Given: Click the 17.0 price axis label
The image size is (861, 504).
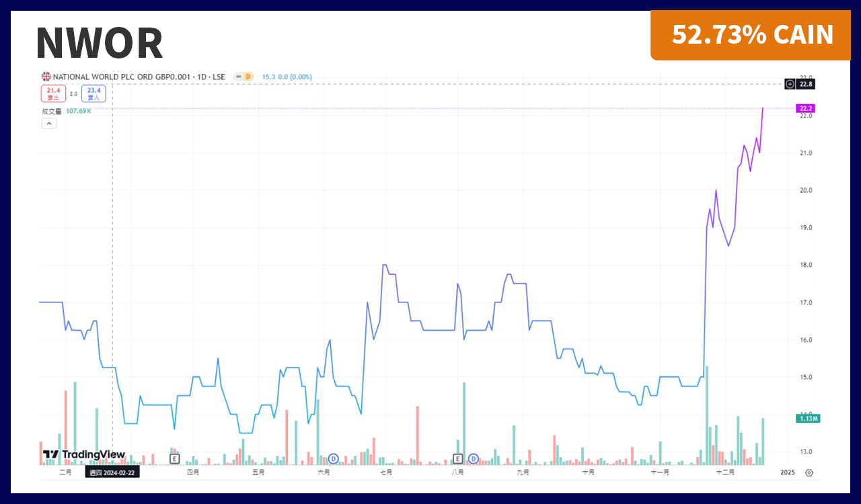Looking at the screenshot, I should pyautogui.click(x=805, y=302).
